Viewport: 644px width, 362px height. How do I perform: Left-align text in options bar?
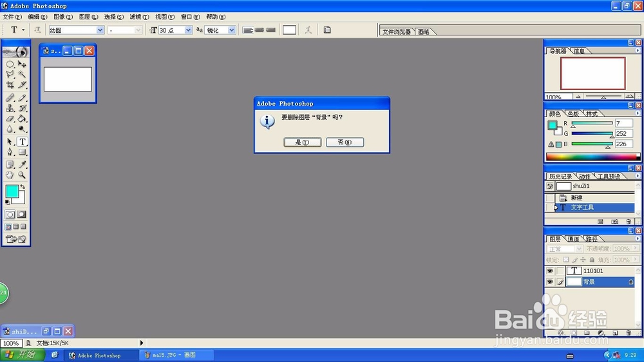[x=248, y=30]
